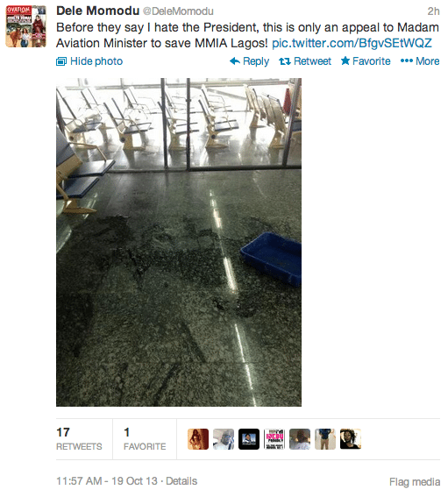Click the Dele Momodu display name
The height and width of the screenshot is (497, 448).
(x=97, y=11)
